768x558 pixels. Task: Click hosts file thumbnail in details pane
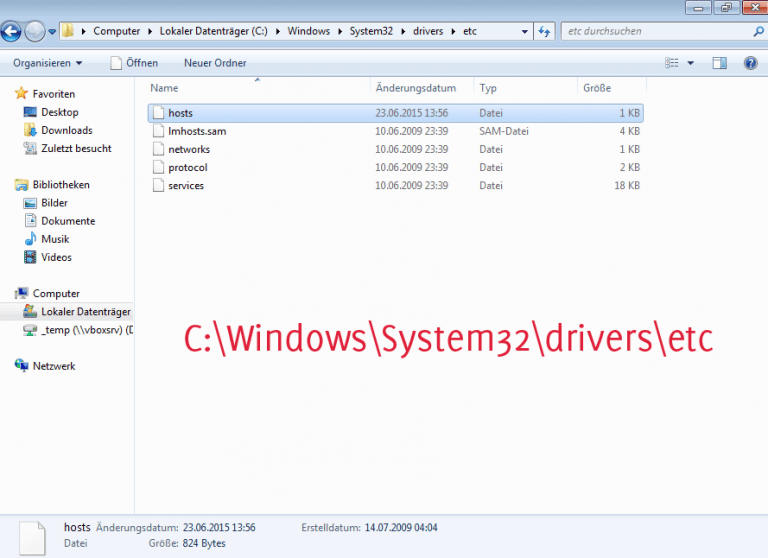32,538
